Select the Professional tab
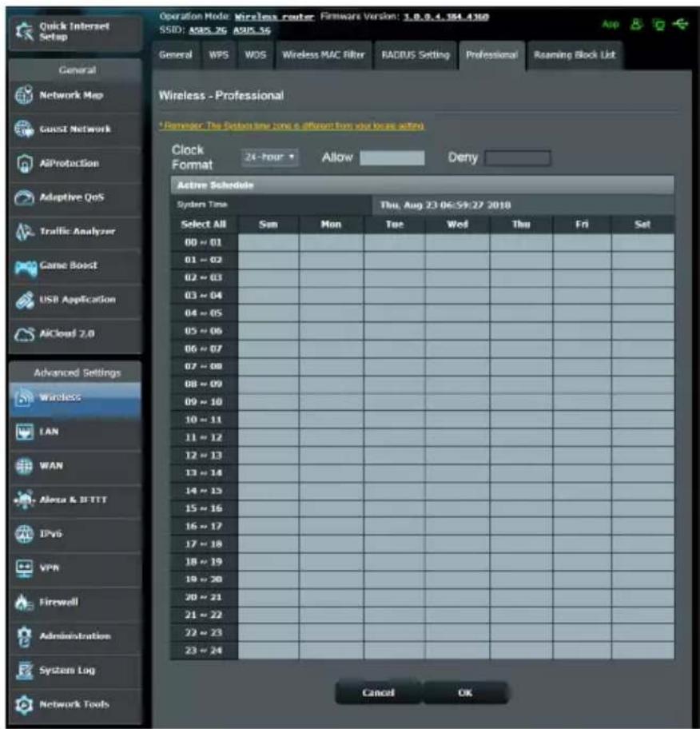The width and height of the screenshot is (700, 729). click(491, 55)
